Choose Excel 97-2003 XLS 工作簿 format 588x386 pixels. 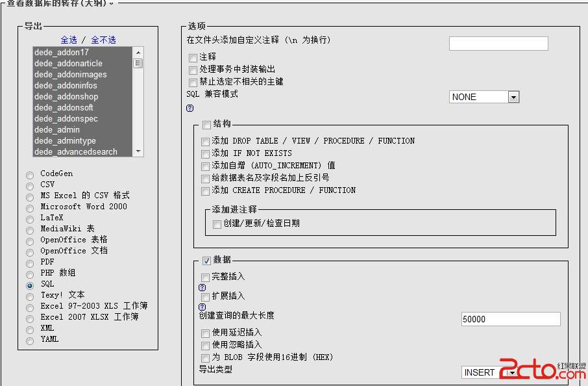coord(30,308)
